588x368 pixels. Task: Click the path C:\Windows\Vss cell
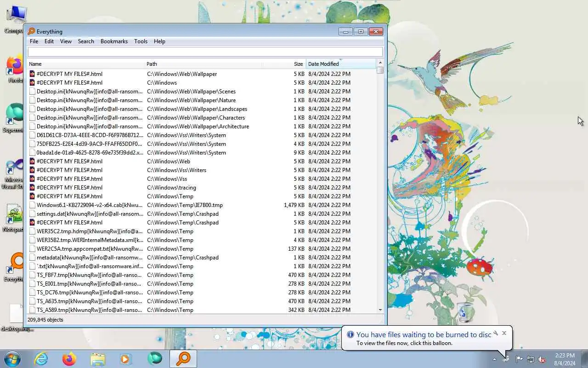(167, 178)
